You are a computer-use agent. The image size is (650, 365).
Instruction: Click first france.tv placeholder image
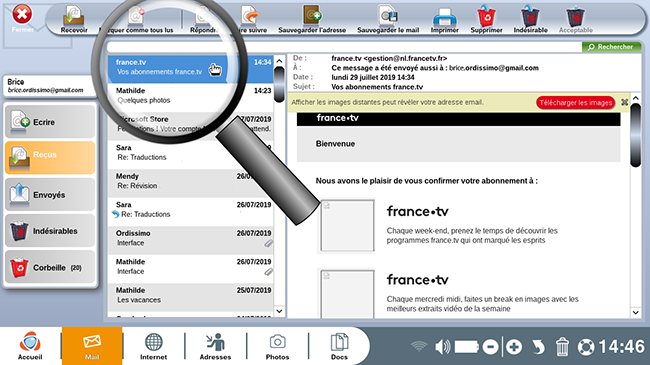pyautogui.click(x=347, y=226)
